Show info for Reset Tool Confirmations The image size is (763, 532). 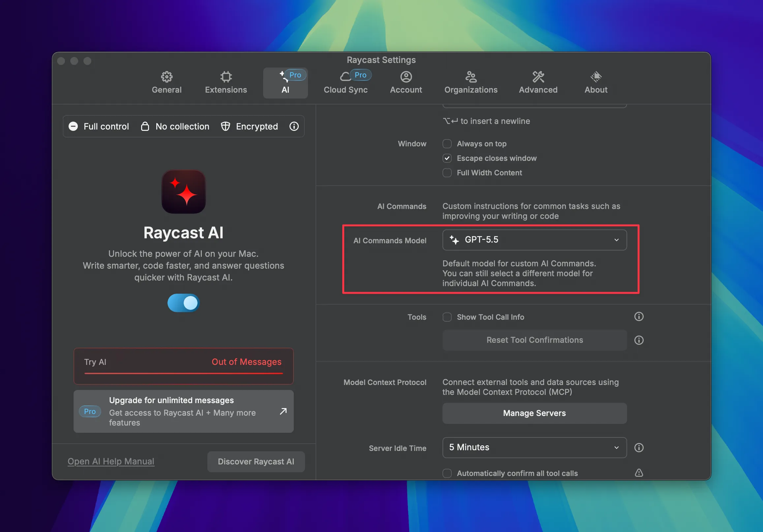pyautogui.click(x=639, y=340)
